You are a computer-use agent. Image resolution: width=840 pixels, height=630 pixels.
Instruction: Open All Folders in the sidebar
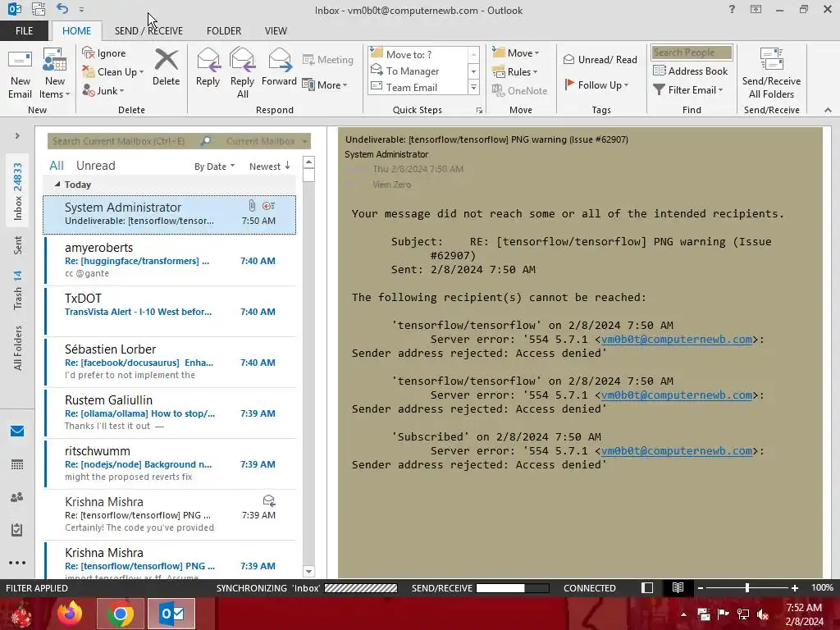18,348
